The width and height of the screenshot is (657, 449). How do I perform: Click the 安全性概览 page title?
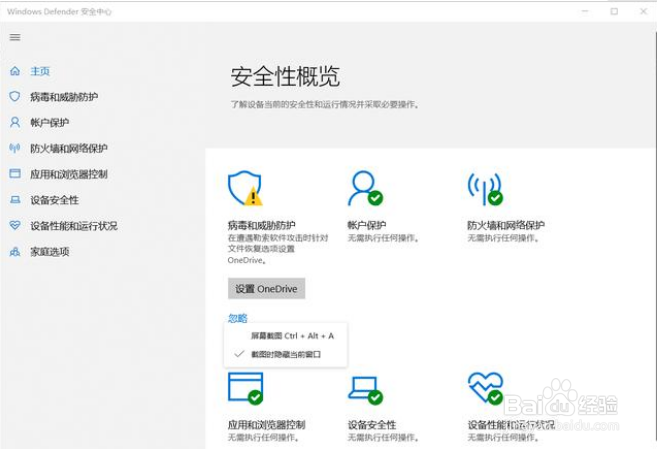tap(285, 77)
